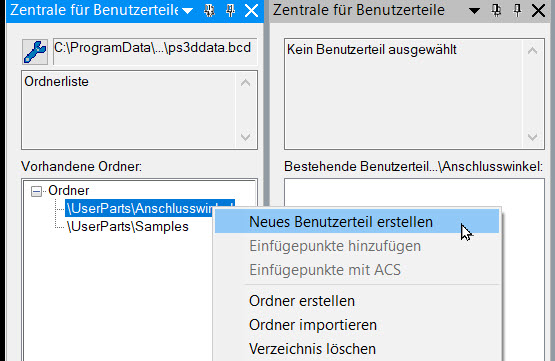The height and width of the screenshot is (361, 555).
Task: Click the ps3ddata.bcd path field
Action: 155,52
